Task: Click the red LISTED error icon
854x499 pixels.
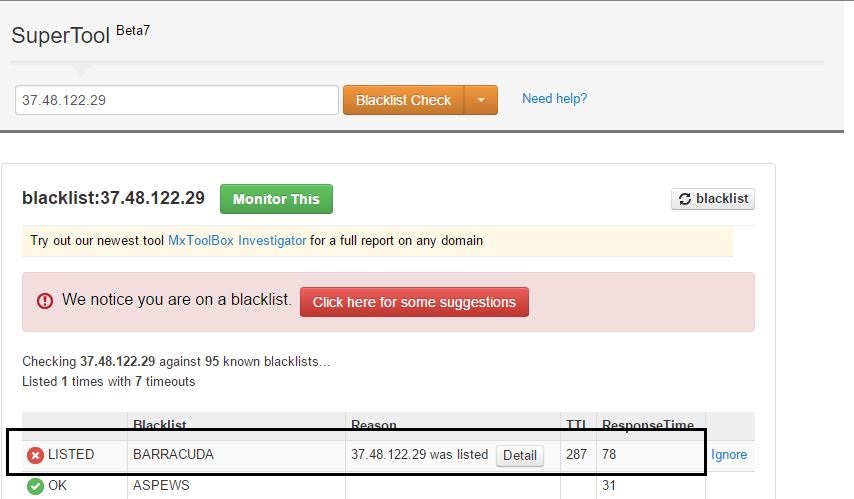Action: [35, 455]
